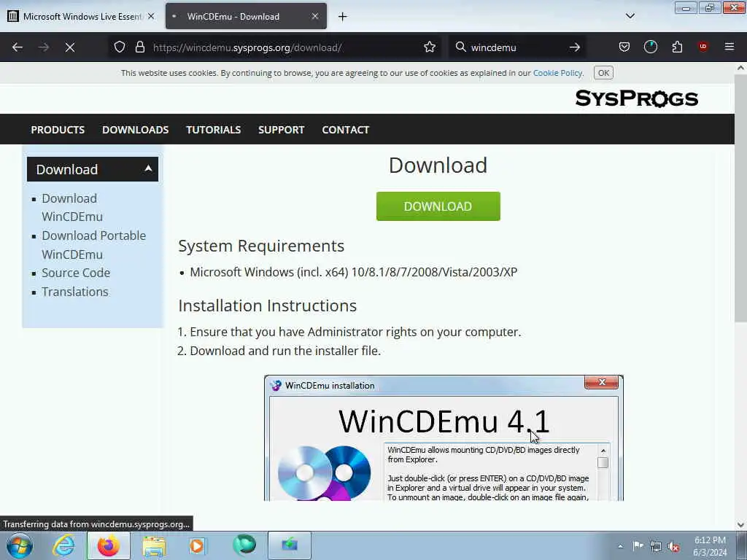This screenshot has width=747, height=560.
Task: Open the CONTACT menu item
Action: 345,130
